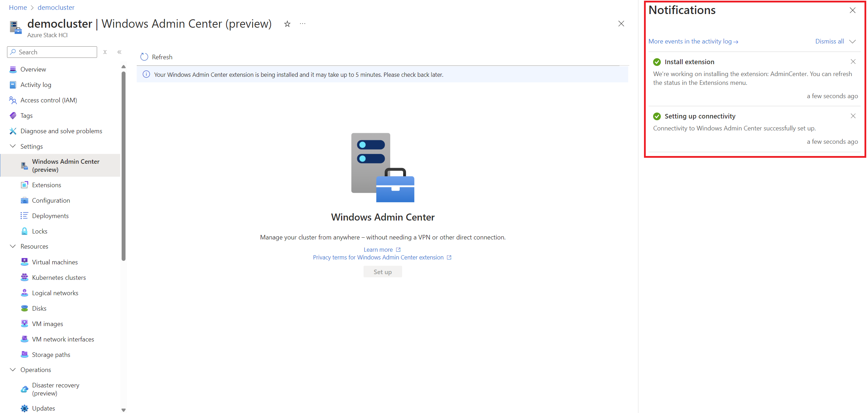Close the Windows Admin Center blade

point(621,23)
